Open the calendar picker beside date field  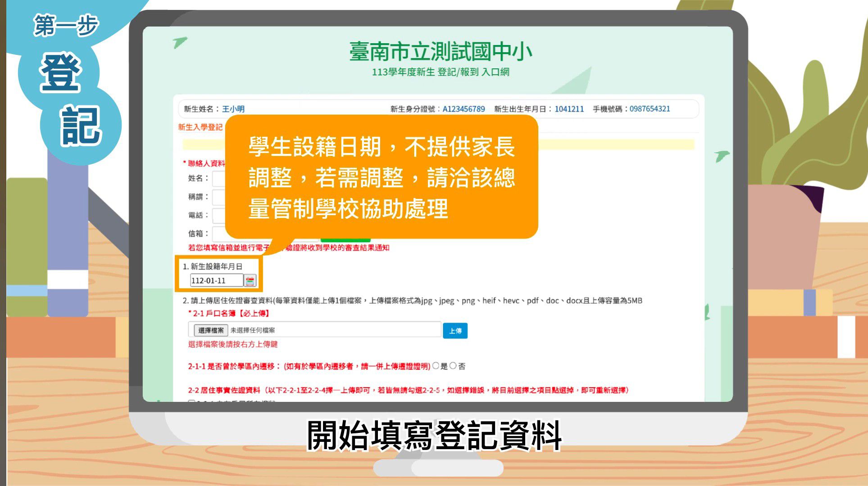point(250,281)
